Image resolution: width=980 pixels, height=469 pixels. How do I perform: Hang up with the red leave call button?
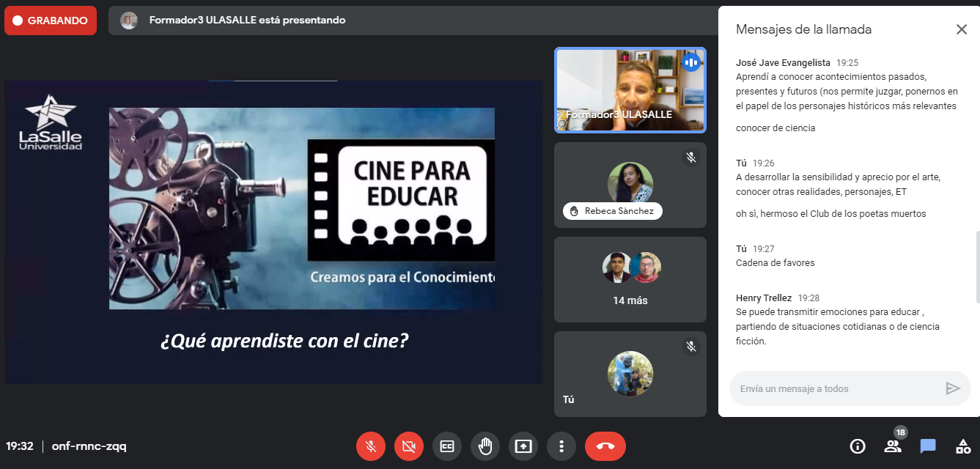605,446
